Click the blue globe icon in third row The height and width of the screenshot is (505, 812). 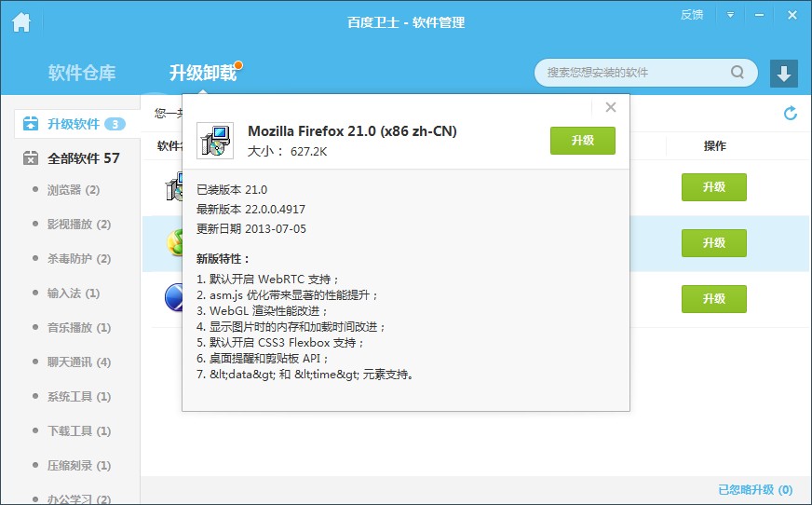click(173, 297)
